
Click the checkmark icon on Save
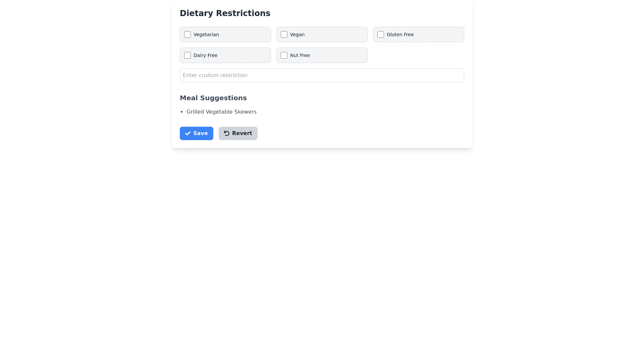click(188, 133)
